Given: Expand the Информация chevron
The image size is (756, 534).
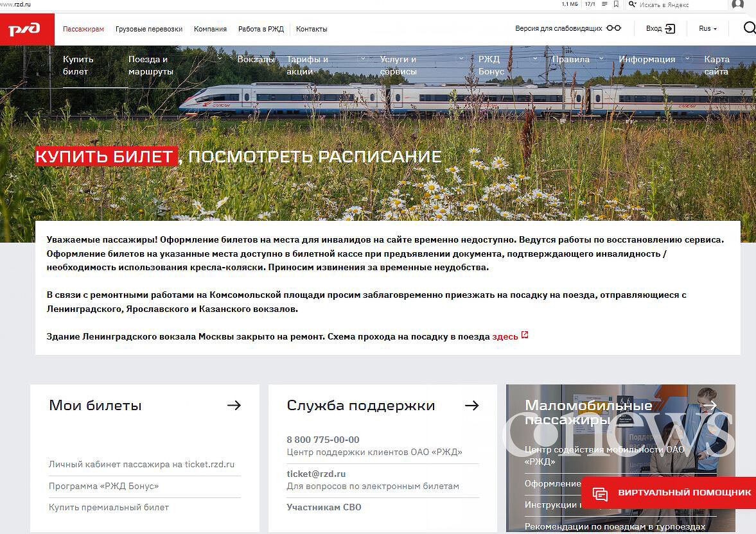Looking at the screenshot, I should pyautogui.click(x=687, y=59).
